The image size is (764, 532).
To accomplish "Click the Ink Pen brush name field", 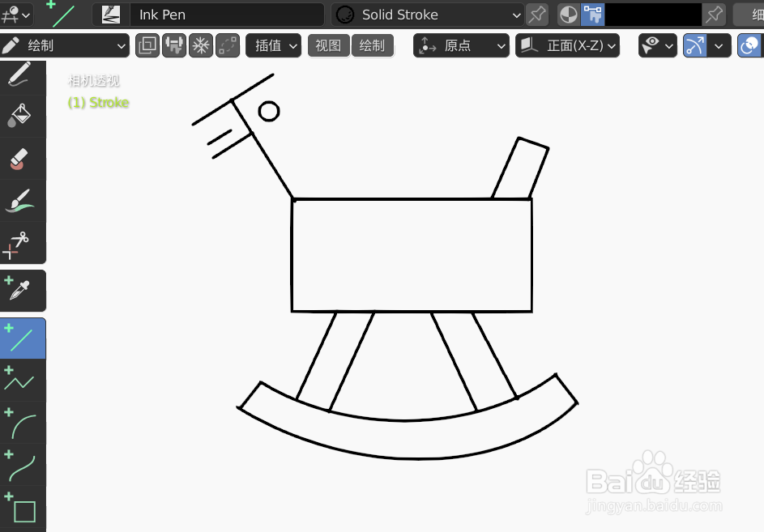I will click(x=227, y=14).
